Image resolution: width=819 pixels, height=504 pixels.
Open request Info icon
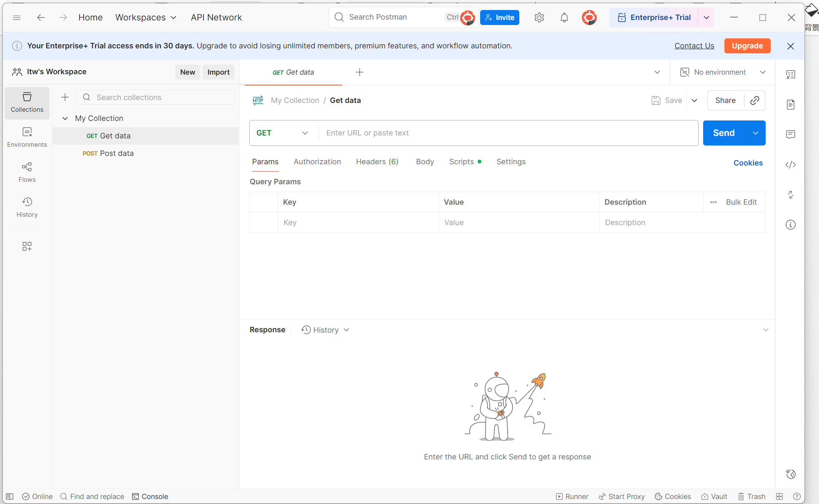pyautogui.click(x=791, y=225)
